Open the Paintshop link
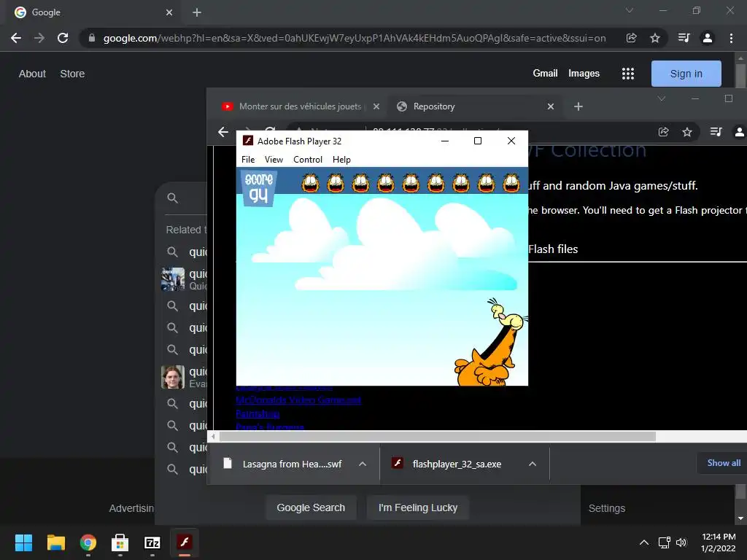The height and width of the screenshot is (560, 747). pyautogui.click(x=258, y=413)
